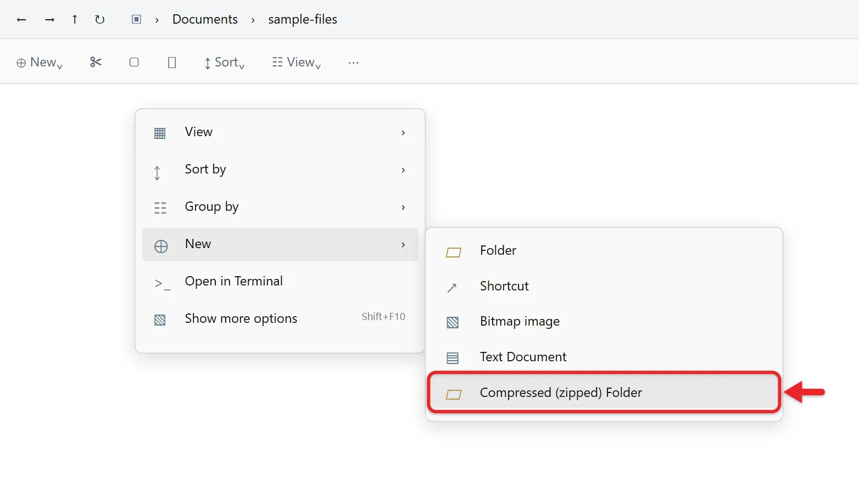
Task: Click the location icon in address bar
Action: [136, 20]
